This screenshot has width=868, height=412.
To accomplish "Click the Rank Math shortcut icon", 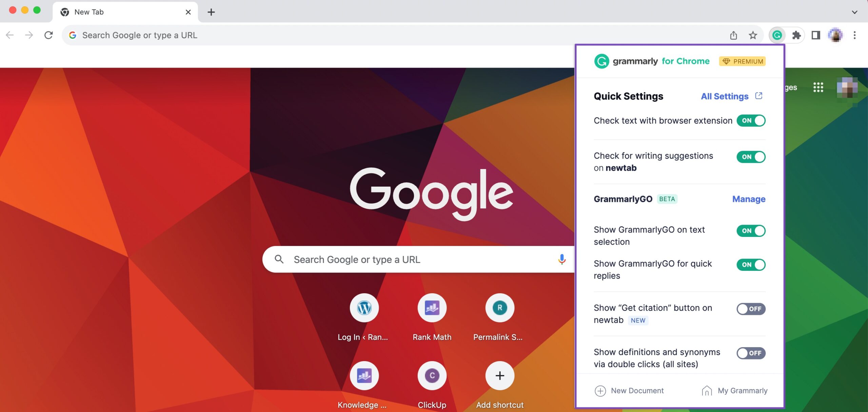I will click(x=431, y=308).
